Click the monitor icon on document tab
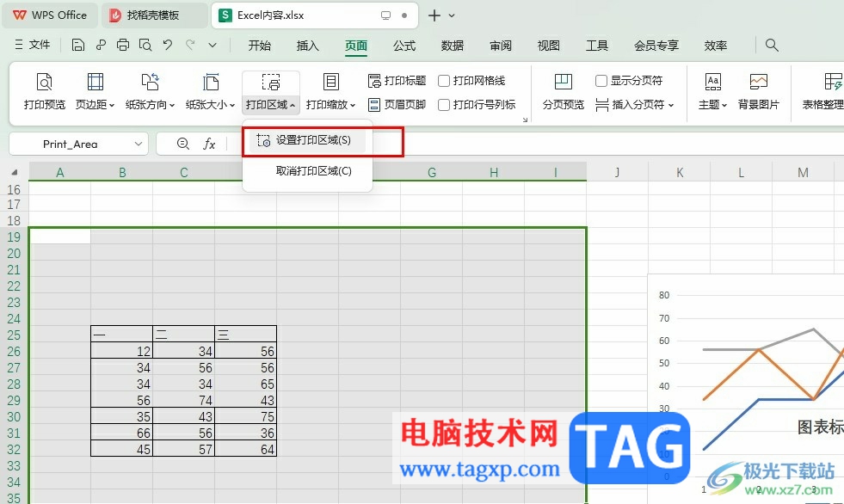844x504 pixels. (385, 15)
